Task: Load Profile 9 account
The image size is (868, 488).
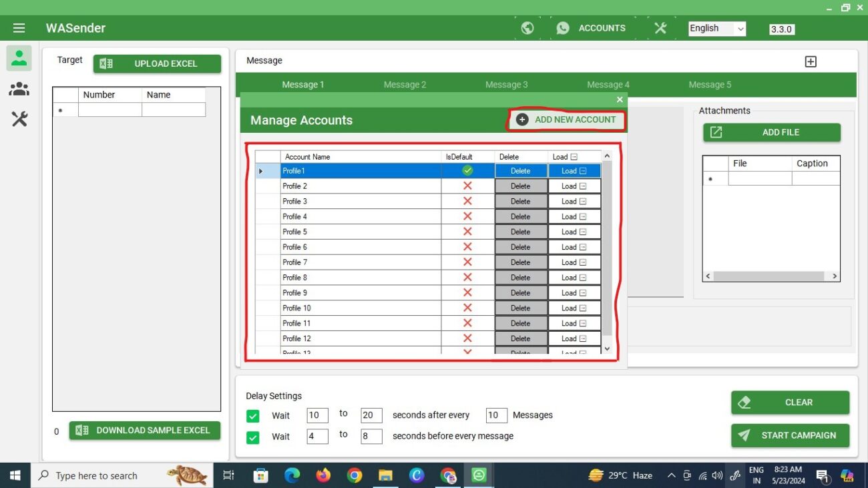Action: pyautogui.click(x=574, y=293)
